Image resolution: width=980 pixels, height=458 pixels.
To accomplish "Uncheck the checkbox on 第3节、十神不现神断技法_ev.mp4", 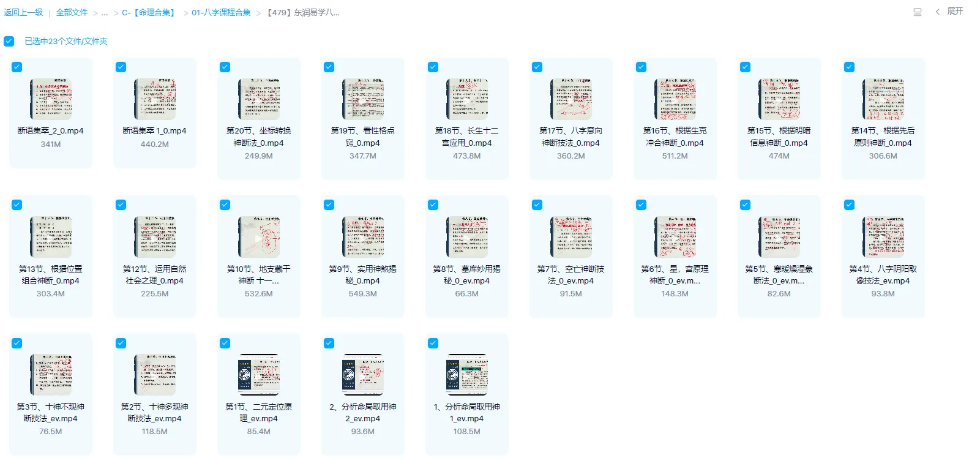I will [x=17, y=343].
